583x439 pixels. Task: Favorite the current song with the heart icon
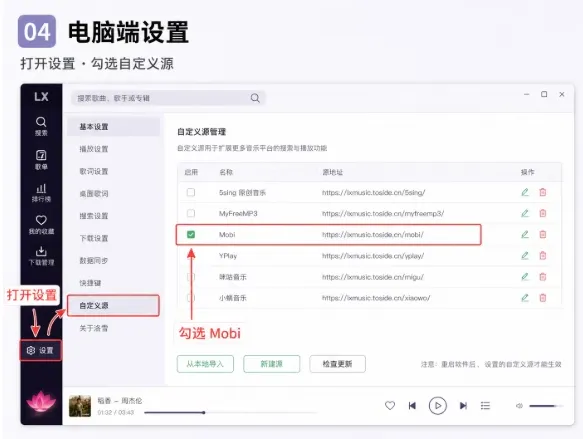390,406
